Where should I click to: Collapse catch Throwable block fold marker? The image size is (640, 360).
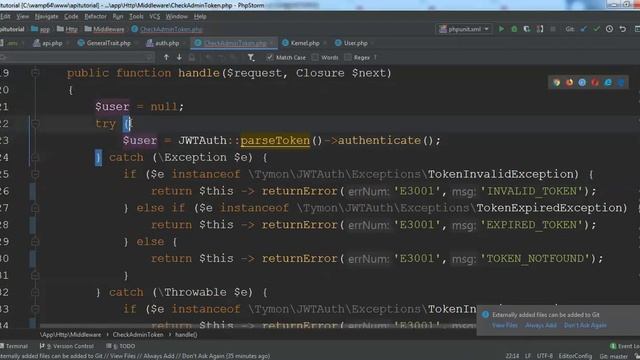coord(35,292)
